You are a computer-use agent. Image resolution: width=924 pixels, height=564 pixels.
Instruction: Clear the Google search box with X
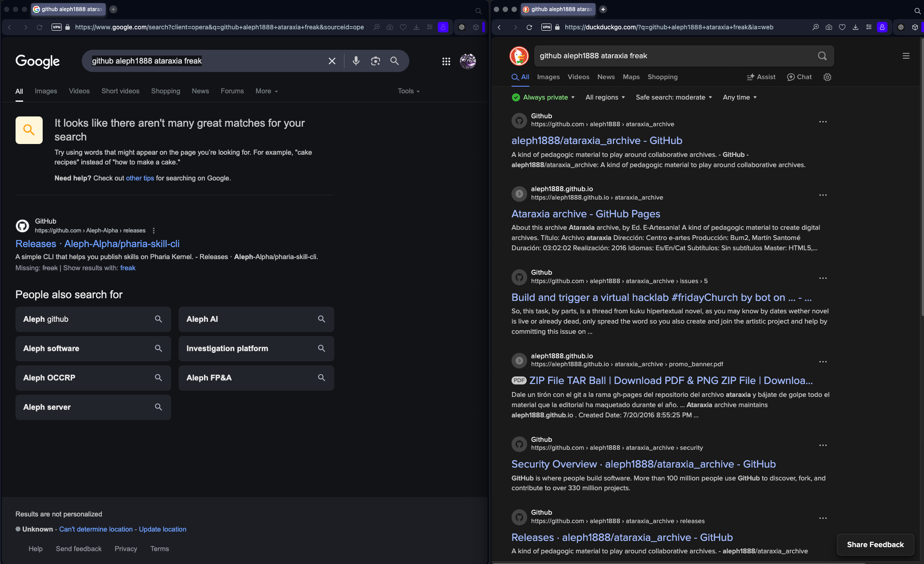coord(332,61)
